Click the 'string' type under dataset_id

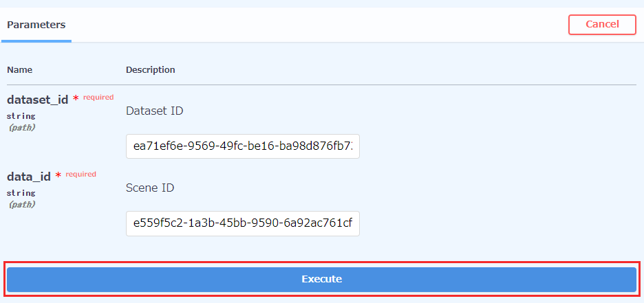(21, 116)
